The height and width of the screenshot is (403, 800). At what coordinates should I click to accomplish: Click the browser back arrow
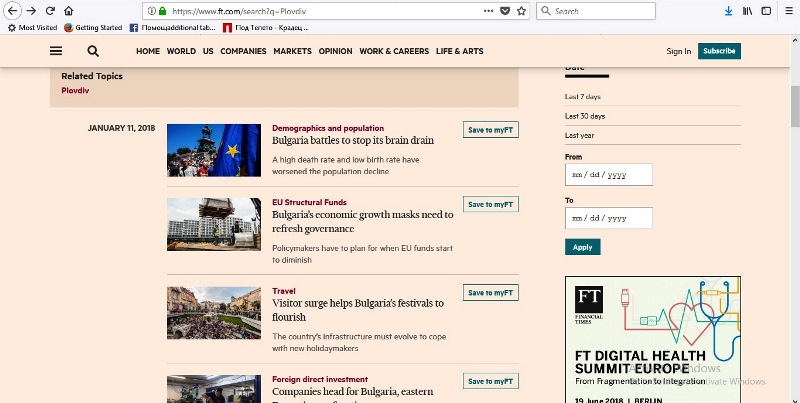14,11
